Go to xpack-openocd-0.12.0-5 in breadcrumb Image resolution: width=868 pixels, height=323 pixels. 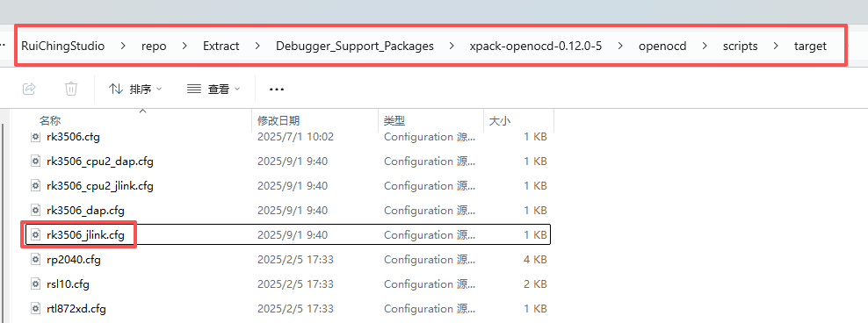(536, 46)
